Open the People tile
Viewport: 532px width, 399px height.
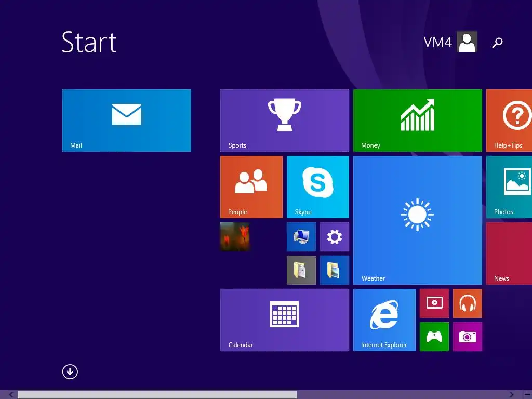coord(251,187)
